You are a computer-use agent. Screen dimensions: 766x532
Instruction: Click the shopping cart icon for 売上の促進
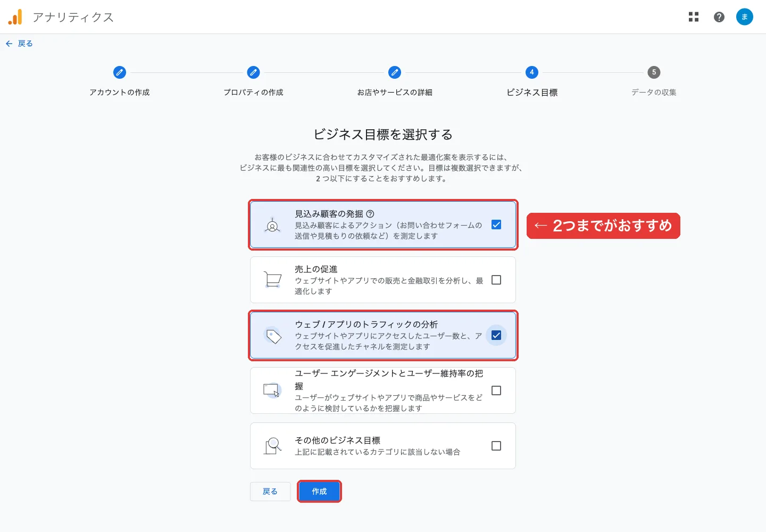pyautogui.click(x=272, y=280)
